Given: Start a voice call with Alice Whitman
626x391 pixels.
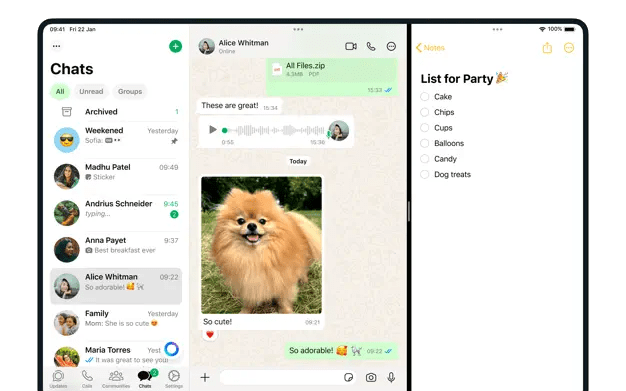Looking at the screenshot, I should click(x=371, y=46).
